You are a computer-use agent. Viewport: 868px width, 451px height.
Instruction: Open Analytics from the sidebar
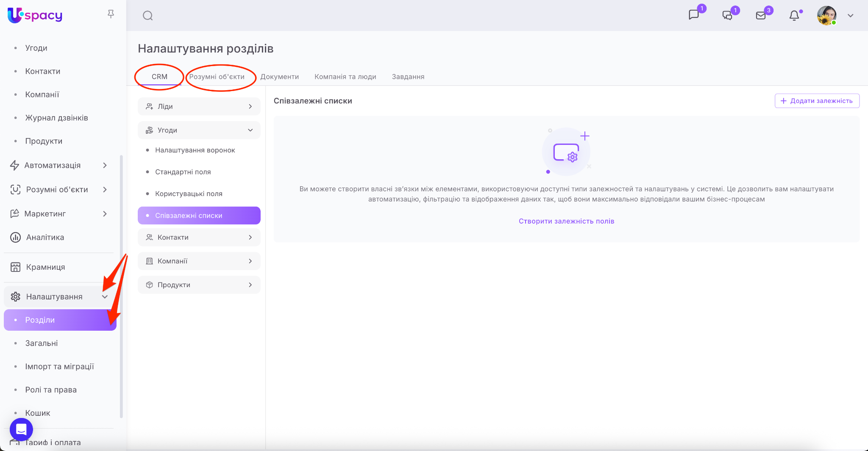45,238
